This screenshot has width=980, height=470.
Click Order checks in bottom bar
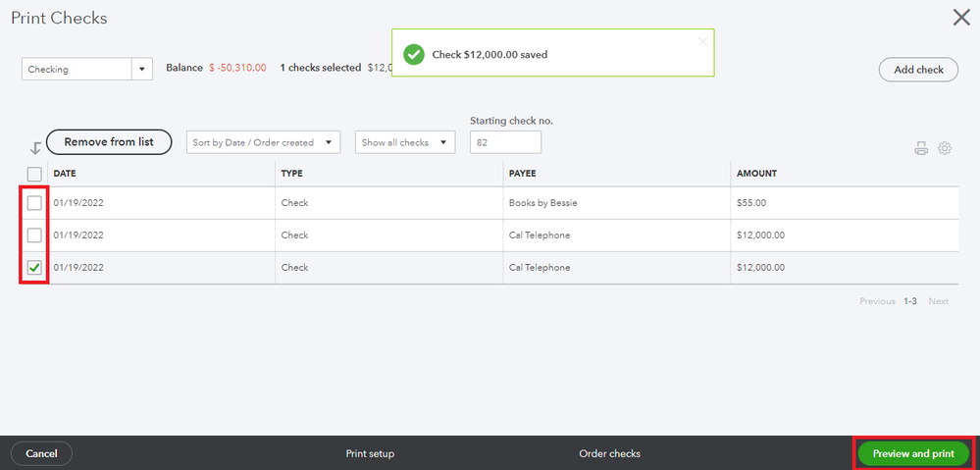(609, 453)
